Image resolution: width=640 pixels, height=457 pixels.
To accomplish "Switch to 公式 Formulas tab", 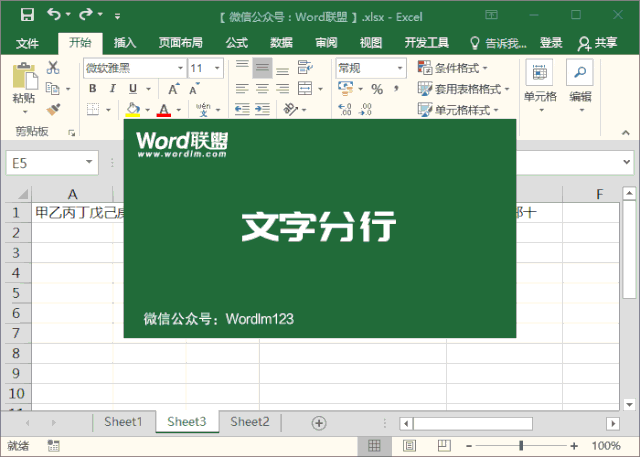I will coord(236,42).
